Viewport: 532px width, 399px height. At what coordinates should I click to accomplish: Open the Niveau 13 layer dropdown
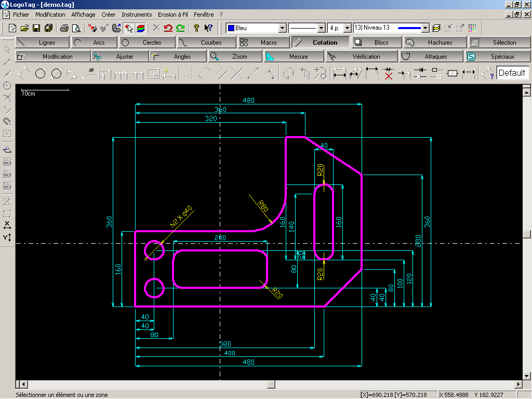coord(425,28)
